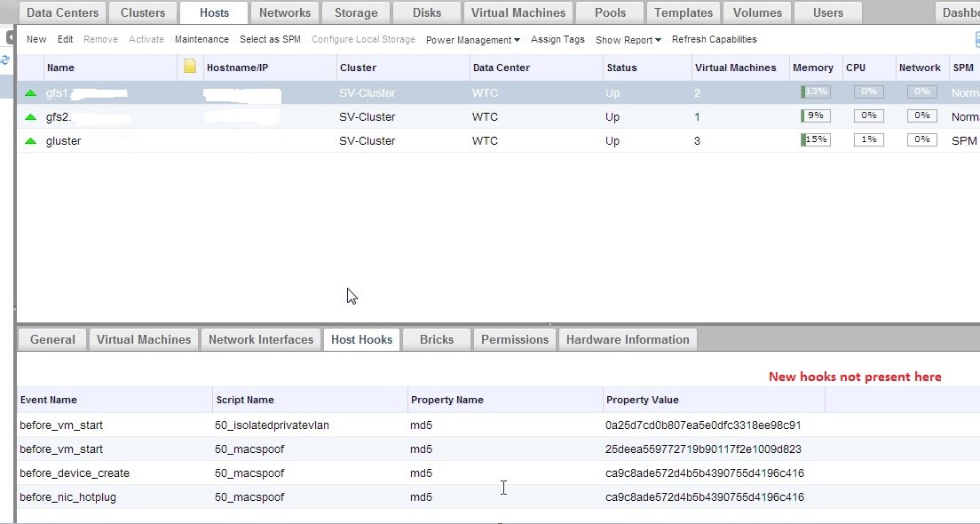Open the Power Management dropdown
The image size is (980, 524).
(472, 40)
